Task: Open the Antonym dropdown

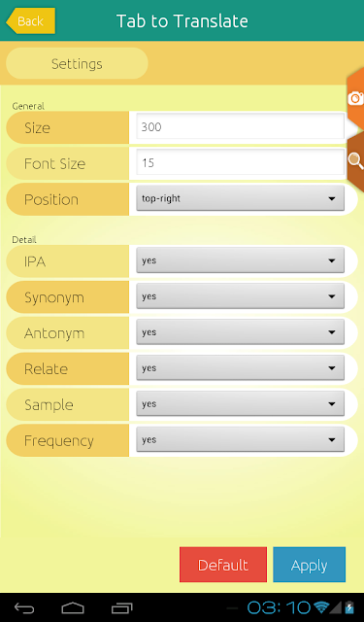Action: pyautogui.click(x=240, y=332)
